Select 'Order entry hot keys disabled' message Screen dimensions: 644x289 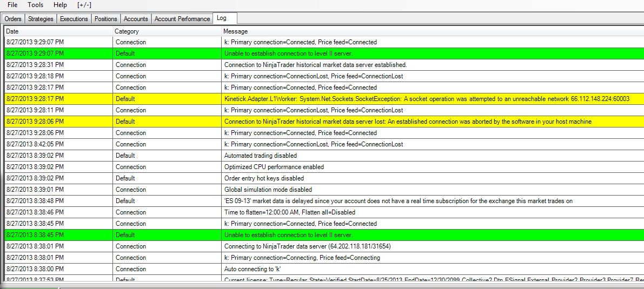click(264, 178)
